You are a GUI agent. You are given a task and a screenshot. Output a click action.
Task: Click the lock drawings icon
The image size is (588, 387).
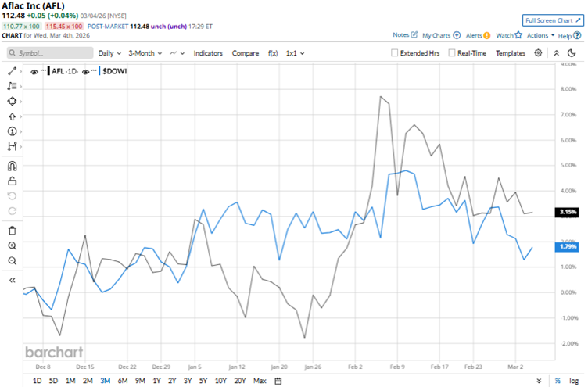coord(12,181)
